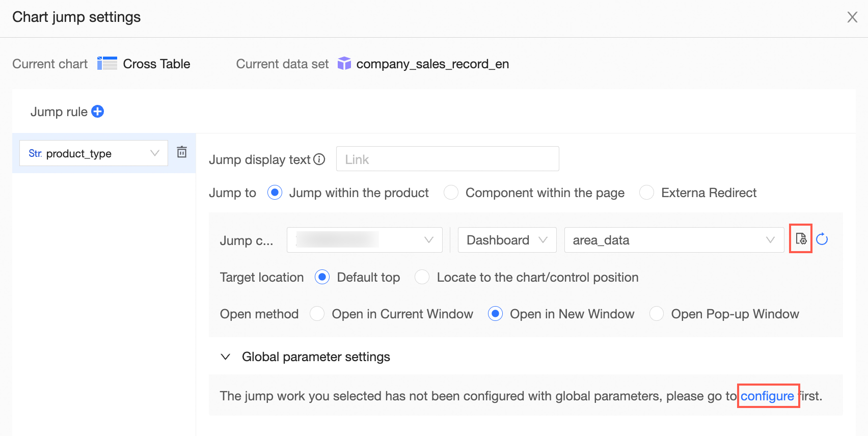Select Externa Redirect option
Image resolution: width=868 pixels, height=436 pixels.
[647, 193]
